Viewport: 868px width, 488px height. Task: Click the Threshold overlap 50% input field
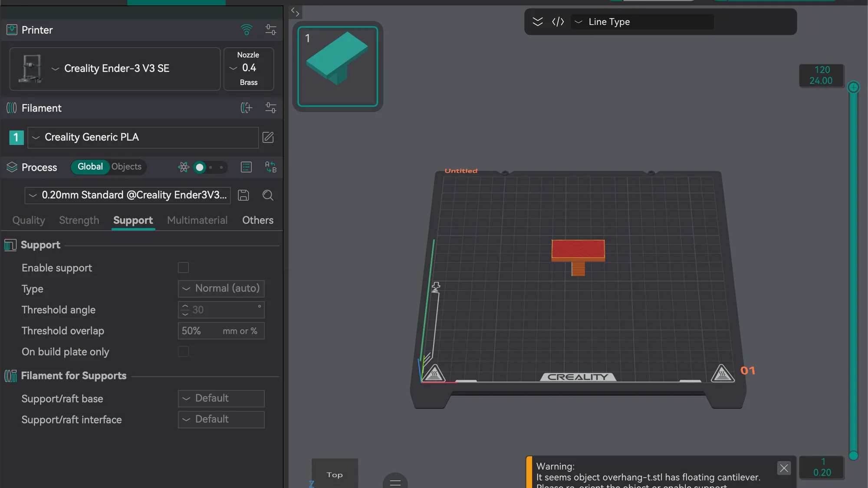221,331
